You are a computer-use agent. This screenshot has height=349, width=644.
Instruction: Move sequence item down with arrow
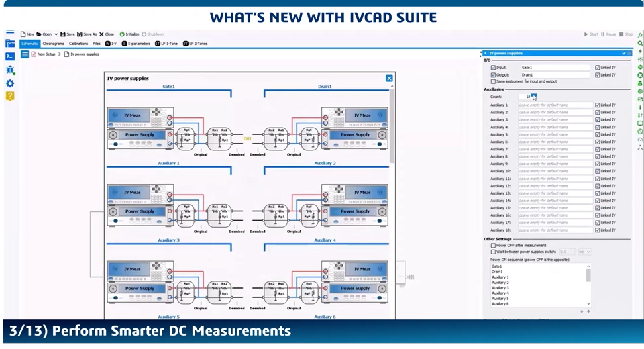[x=588, y=311]
